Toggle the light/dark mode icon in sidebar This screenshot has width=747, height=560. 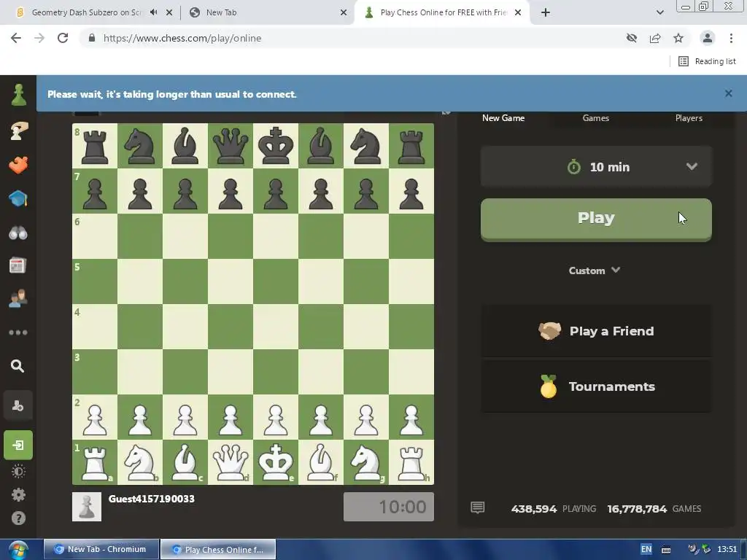18,472
